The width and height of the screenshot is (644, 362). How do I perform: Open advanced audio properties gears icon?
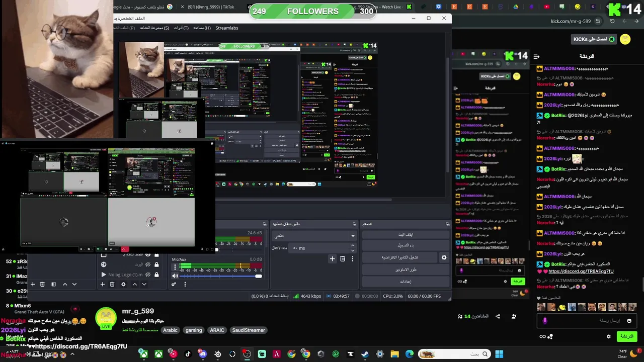tap(174, 284)
